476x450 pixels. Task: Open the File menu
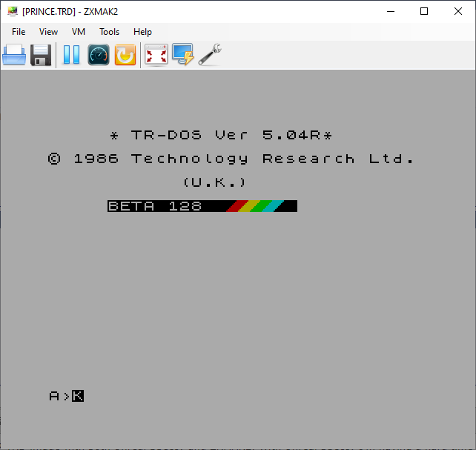19,32
